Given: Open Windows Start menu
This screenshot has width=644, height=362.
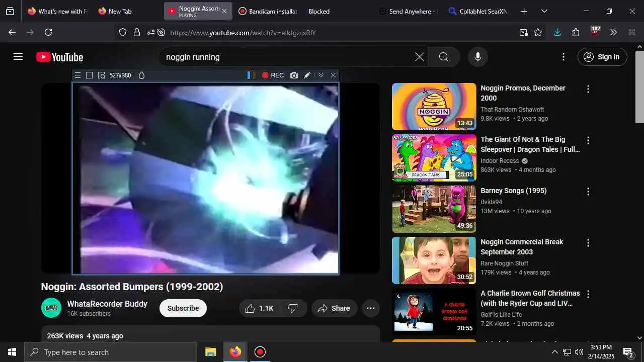Looking at the screenshot, I should point(12,352).
